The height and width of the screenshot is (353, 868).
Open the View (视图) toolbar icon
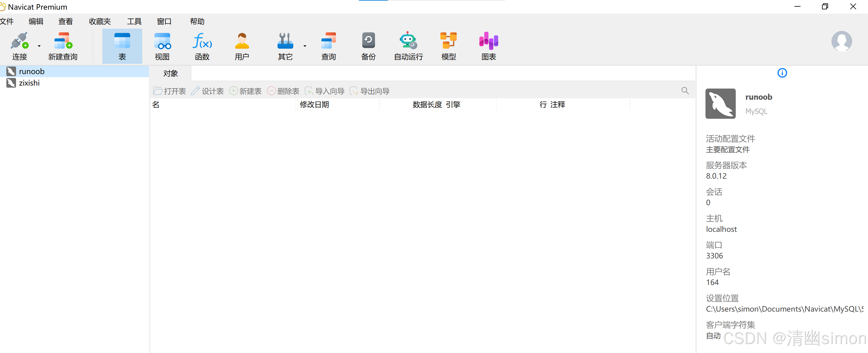point(162,41)
